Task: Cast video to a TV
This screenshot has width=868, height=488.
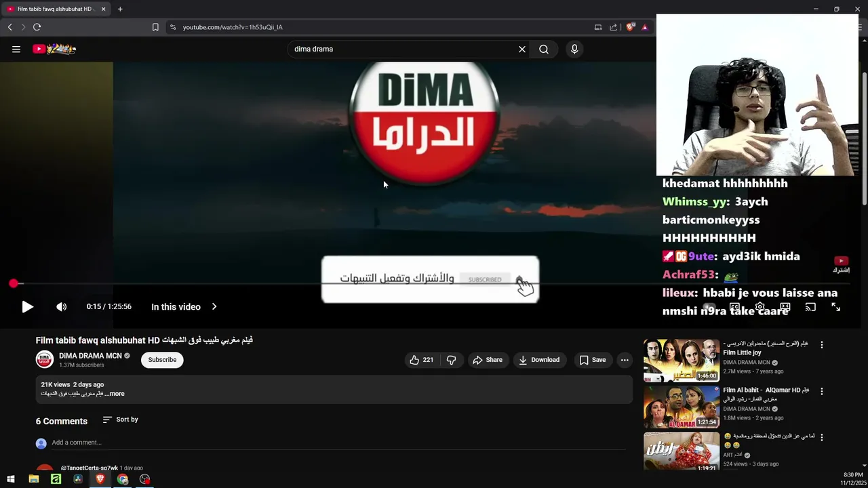Action: pyautogui.click(x=810, y=307)
